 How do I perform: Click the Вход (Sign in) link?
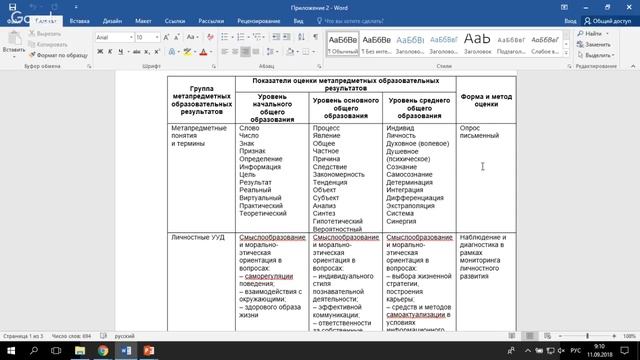(570, 21)
